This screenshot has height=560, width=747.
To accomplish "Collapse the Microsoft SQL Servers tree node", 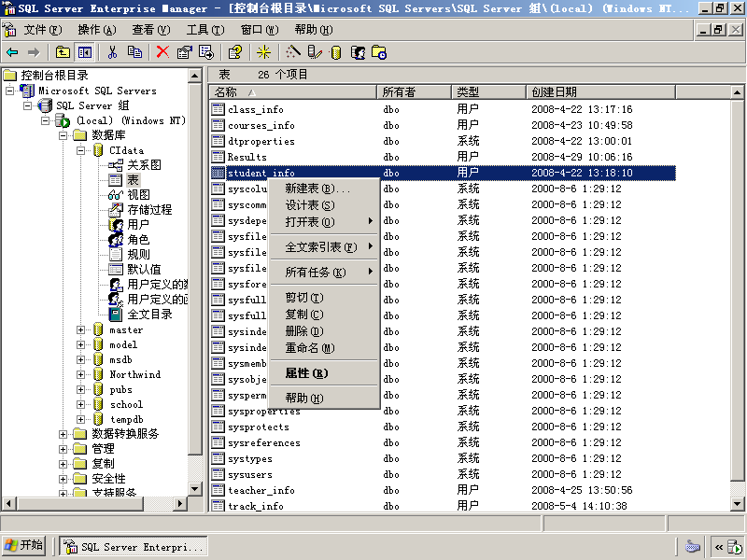I will pyautogui.click(x=9, y=91).
